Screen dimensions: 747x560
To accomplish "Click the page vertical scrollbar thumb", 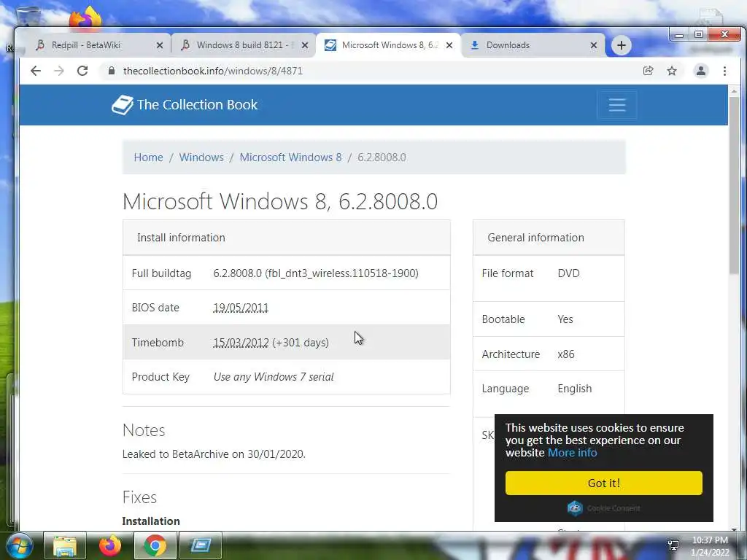I will click(x=734, y=184).
